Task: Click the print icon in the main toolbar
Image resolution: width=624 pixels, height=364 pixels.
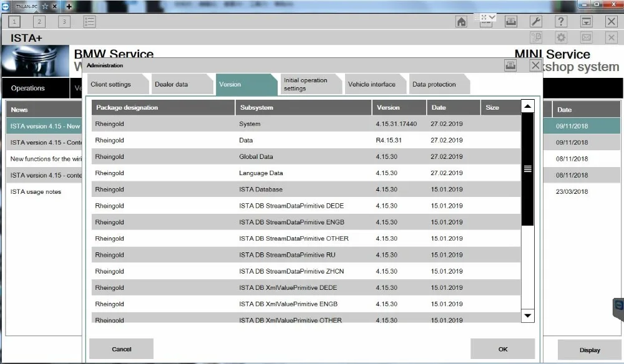Action: (511, 21)
